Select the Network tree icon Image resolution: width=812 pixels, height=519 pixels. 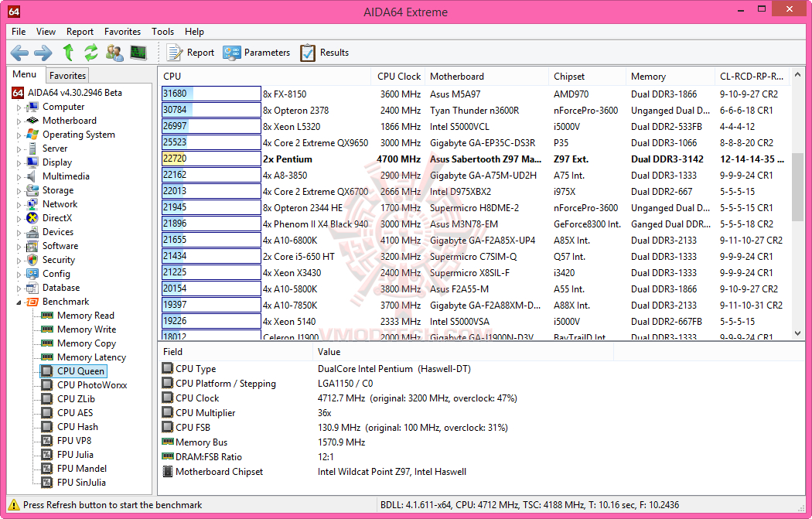[x=32, y=205]
